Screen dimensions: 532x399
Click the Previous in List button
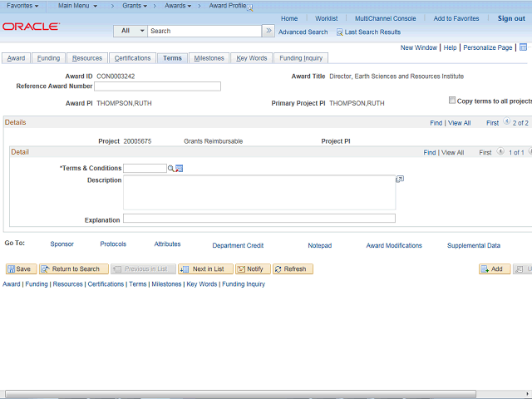pos(143,269)
